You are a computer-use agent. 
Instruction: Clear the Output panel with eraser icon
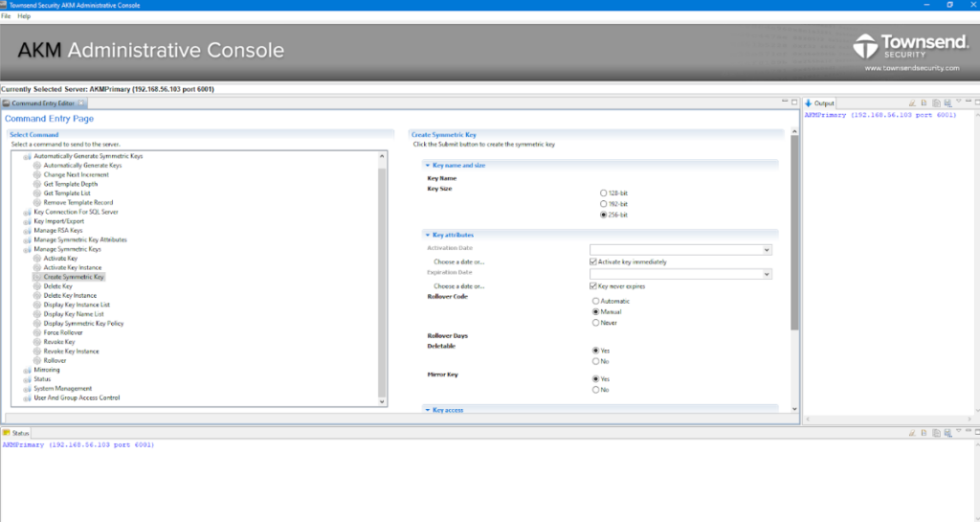[x=912, y=103]
